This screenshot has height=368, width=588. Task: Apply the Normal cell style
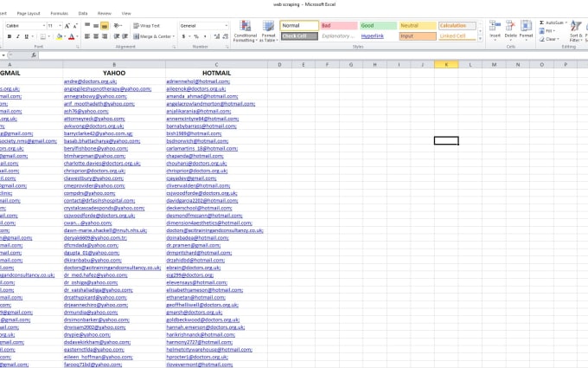point(299,25)
